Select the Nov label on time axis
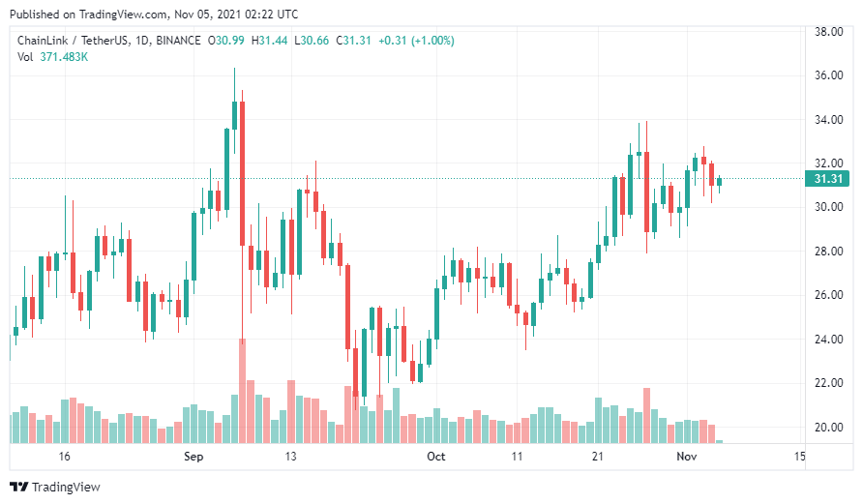 pos(686,456)
